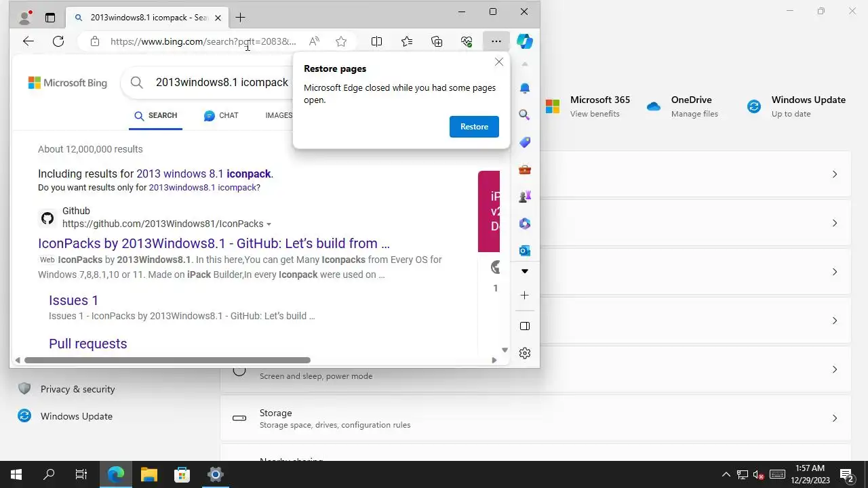The height and width of the screenshot is (488, 868).
Task: Open the notification center icon
Action: pyautogui.click(x=847, y=474)
